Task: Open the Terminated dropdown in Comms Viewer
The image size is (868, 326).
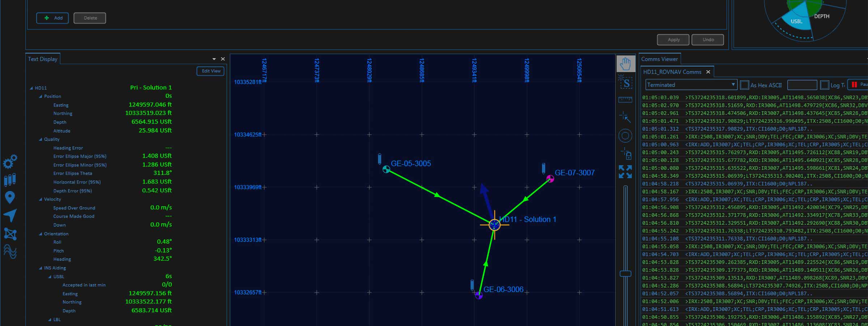Action: 691,85
